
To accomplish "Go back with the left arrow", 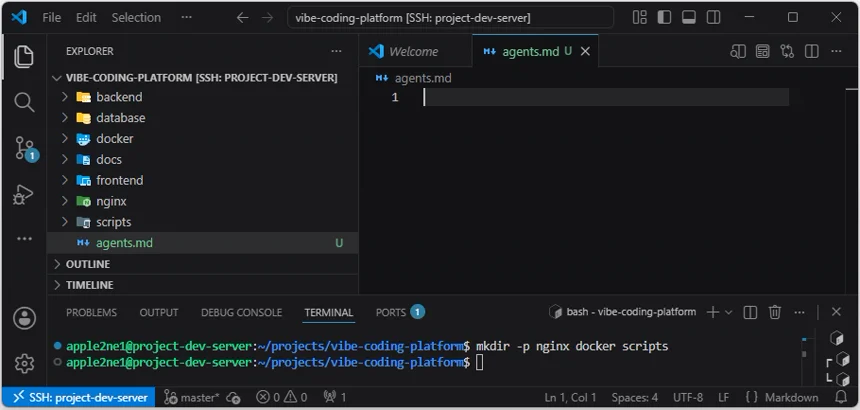I will (242, 18).
